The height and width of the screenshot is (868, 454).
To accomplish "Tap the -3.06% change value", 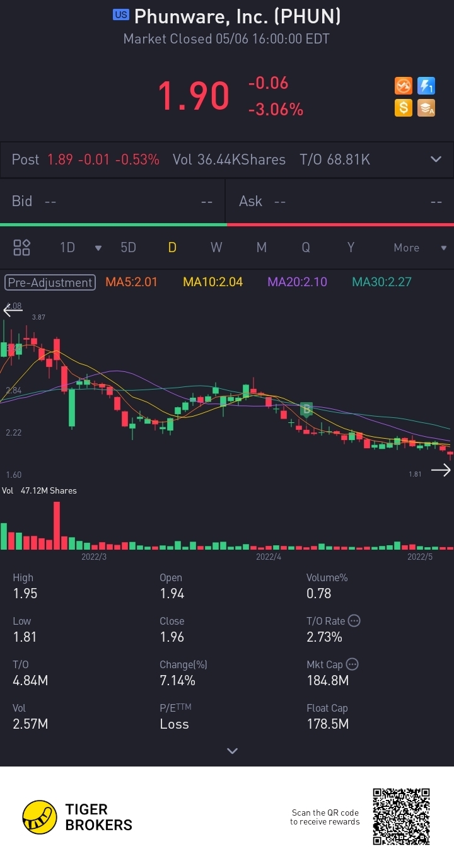I will 276,110.
